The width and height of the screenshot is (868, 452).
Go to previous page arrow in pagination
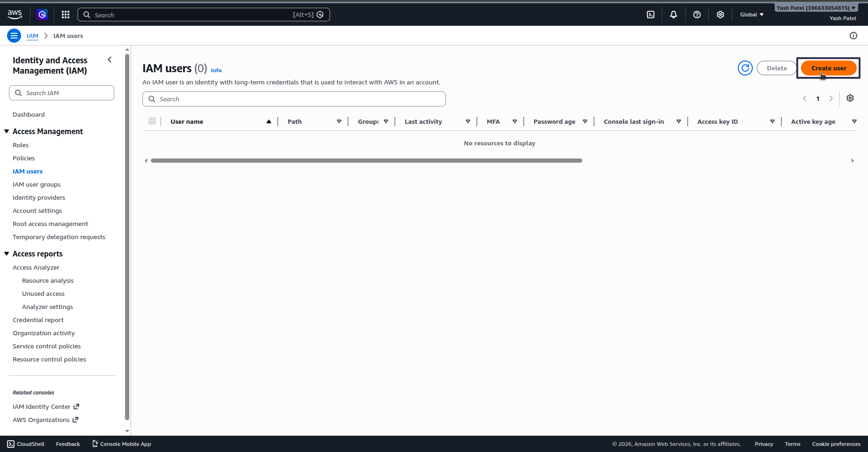pos(805,98)
